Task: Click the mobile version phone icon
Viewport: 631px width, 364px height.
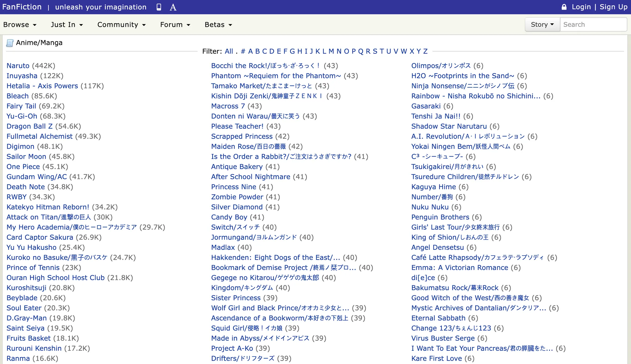Action: 159,7
